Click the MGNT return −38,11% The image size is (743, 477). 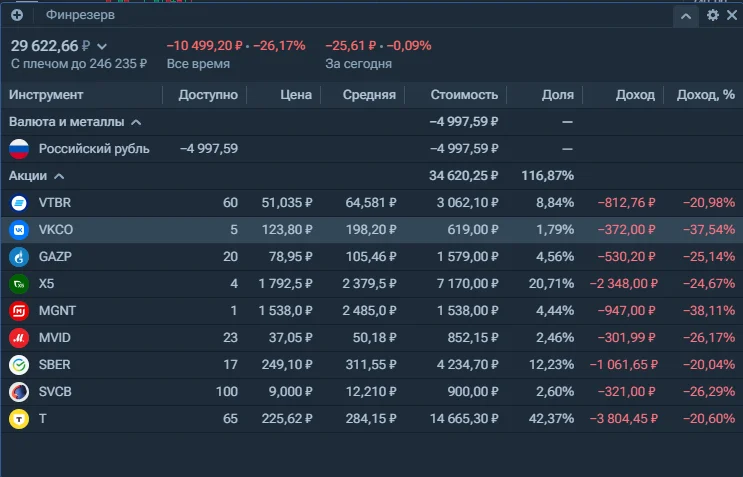[x=709, y=311]
